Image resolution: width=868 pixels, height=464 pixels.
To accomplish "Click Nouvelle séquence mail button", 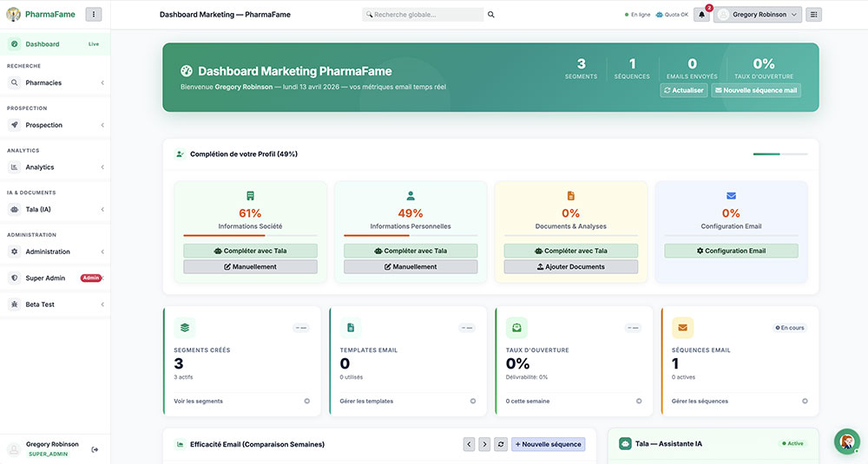I will [x=756, y=90].
